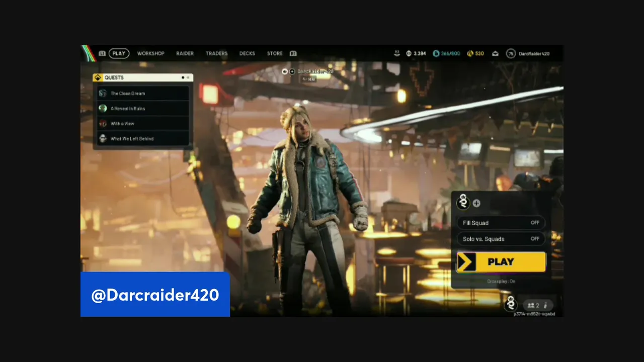Open the With a View quest
The image size is (644, 362).
(x=143, y=123)
